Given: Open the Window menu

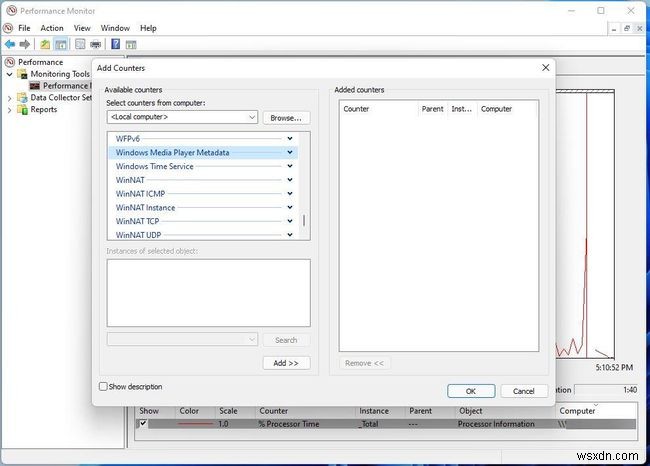Looking at the screenshot, I should [115, 28].
